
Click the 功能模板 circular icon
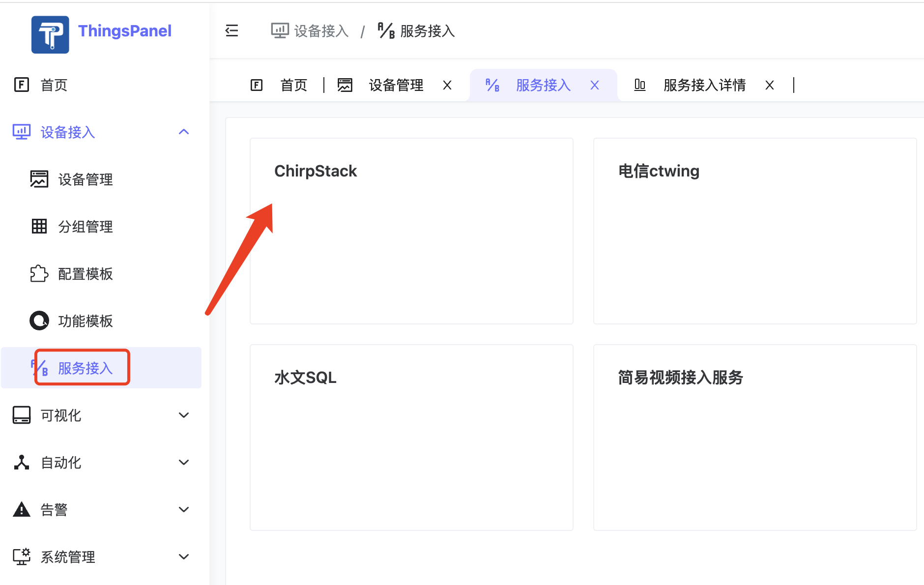coord(39,321)
